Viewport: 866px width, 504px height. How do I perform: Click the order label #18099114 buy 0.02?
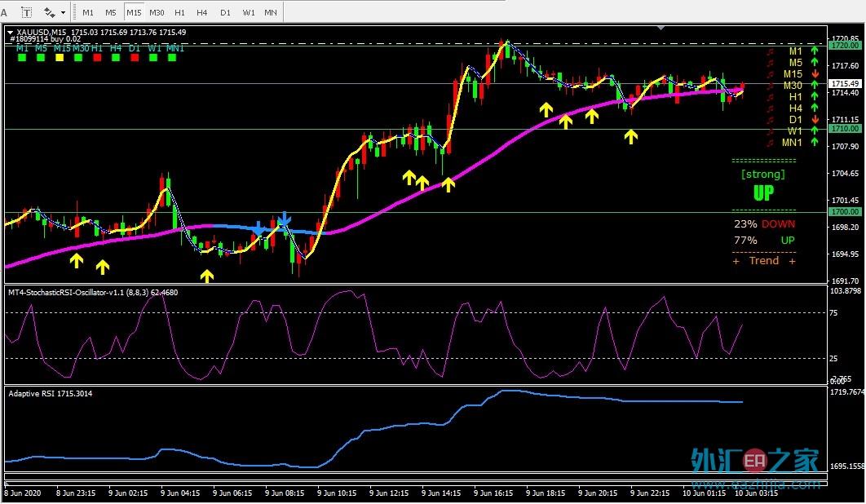46,39
